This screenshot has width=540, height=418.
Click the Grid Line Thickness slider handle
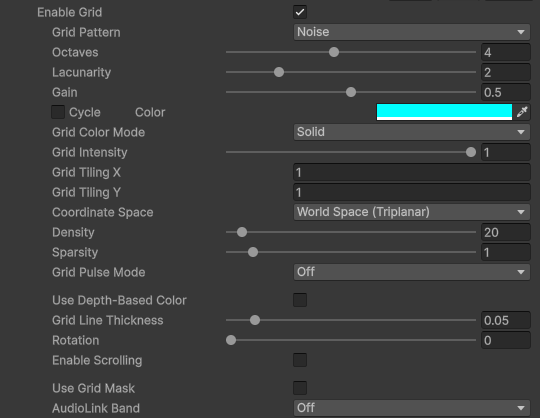tap(255, 320)
